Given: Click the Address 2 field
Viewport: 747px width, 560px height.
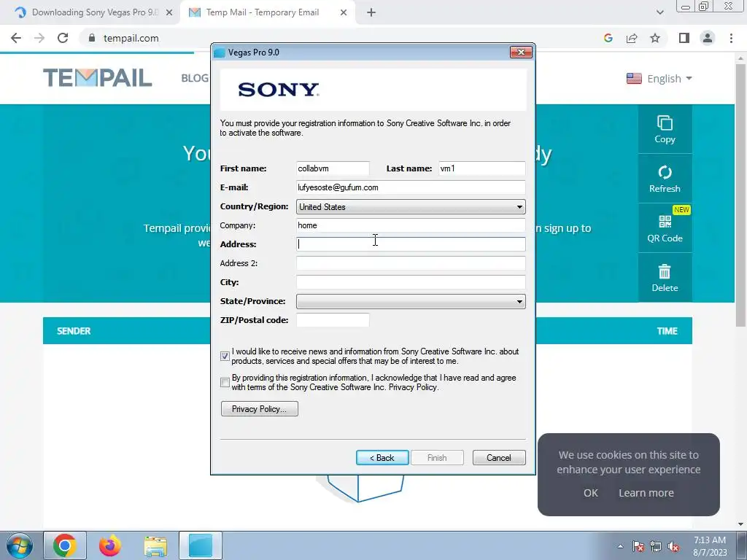Looking at the screenshot, I should tap(411, 263).
